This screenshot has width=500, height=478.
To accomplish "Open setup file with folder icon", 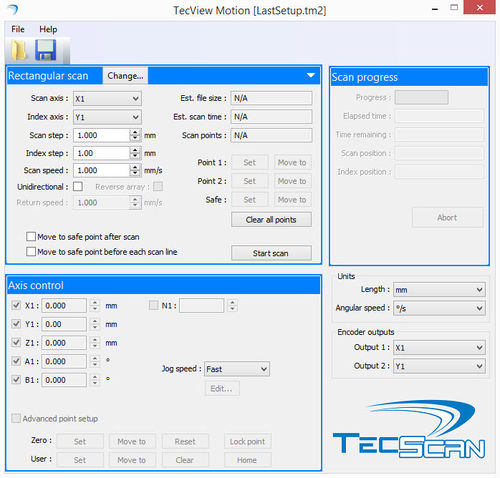I will point(19,50).
